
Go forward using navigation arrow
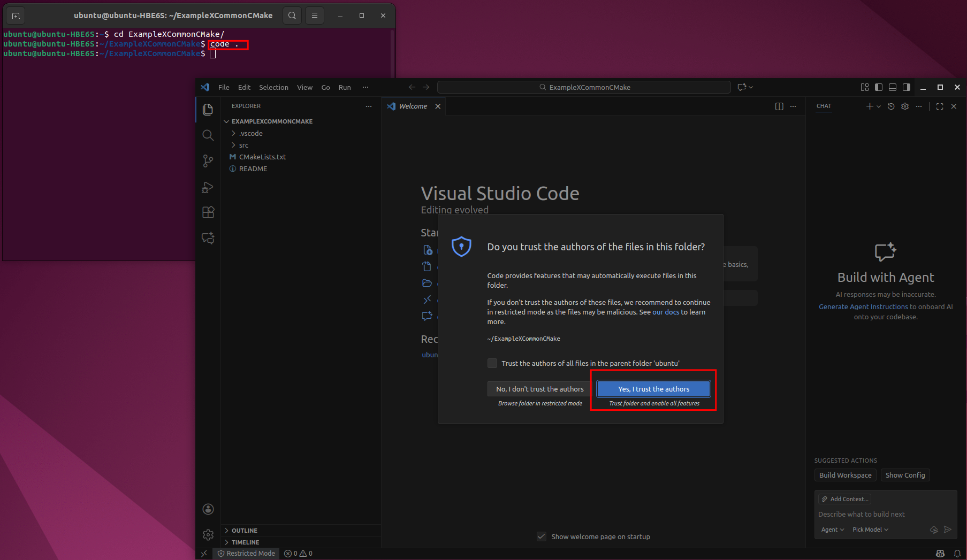point(426,87)
